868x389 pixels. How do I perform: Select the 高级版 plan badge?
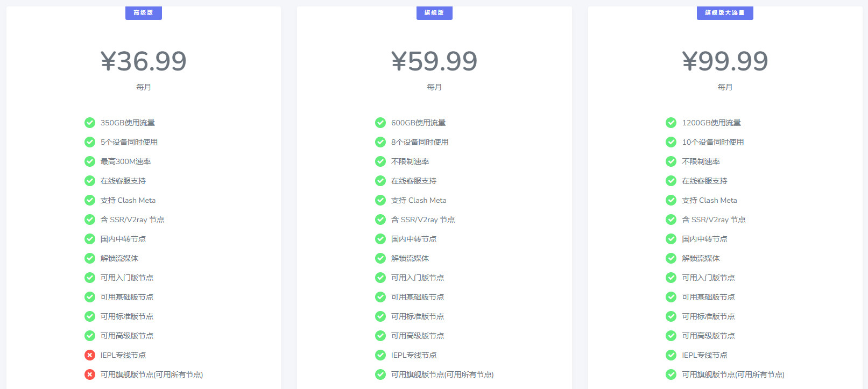(x=143, y=13)
